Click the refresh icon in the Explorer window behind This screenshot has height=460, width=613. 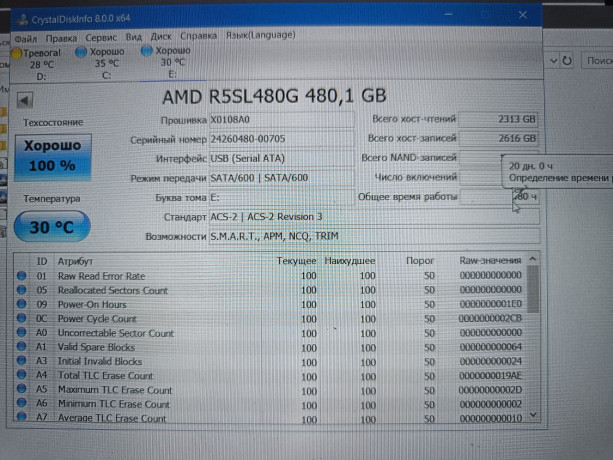[567, 61]
